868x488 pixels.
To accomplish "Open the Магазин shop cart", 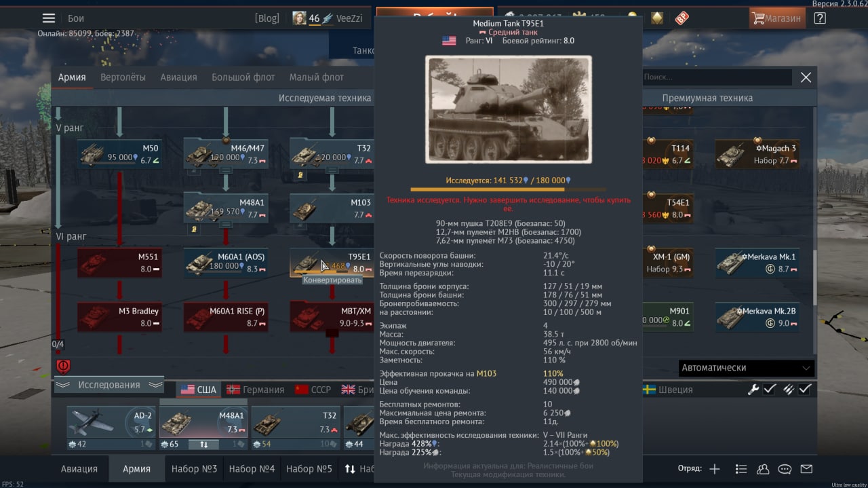I will [778, 18].
